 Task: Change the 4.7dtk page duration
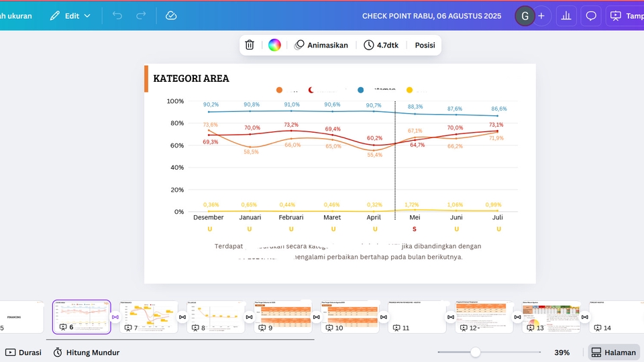(x=381, y=45)
